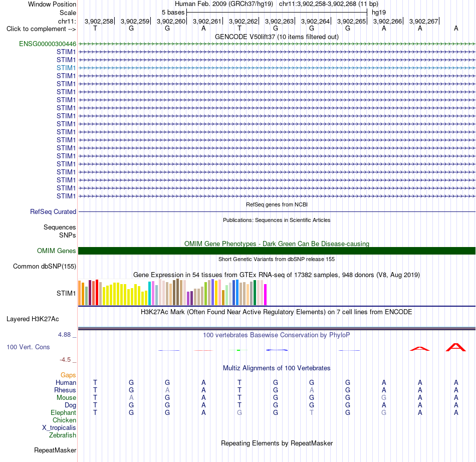This screenshot has width=476, height=462.
Task: Click 'Repeating Elements by RepeatMasker' title
Action: coord(277,443)
